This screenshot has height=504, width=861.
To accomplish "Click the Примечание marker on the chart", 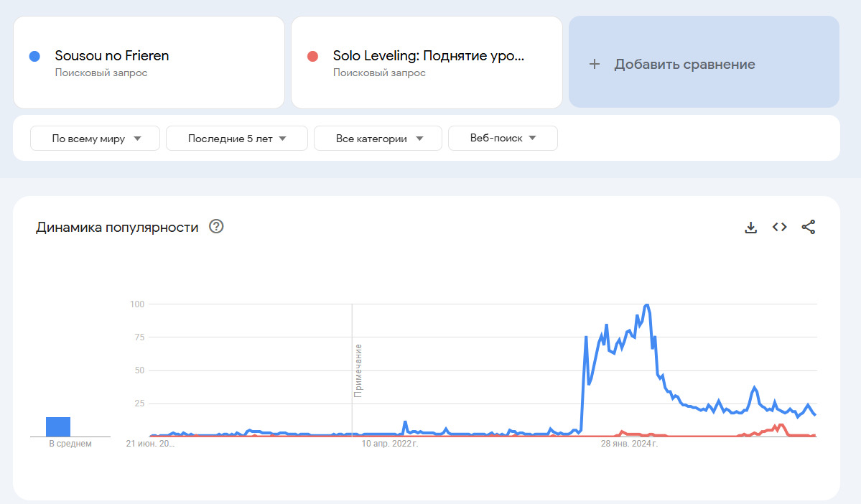I will coord(358,370).
